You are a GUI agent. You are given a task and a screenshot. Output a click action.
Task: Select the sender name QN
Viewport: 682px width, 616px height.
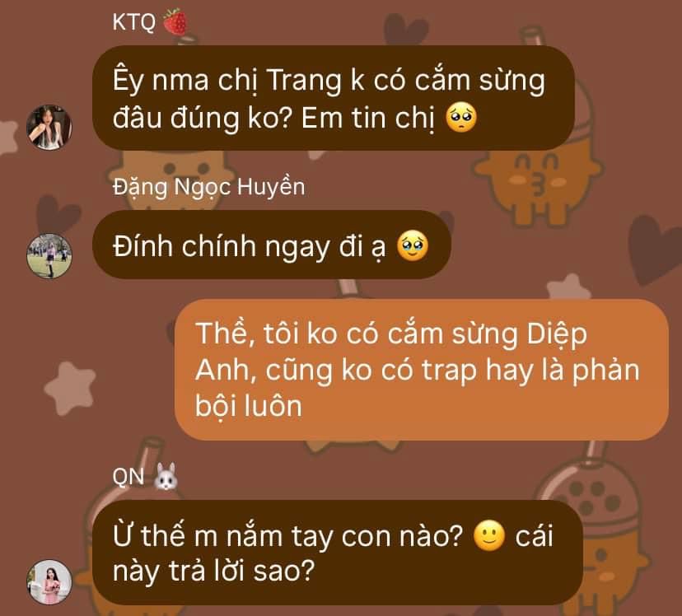point(128,477)
